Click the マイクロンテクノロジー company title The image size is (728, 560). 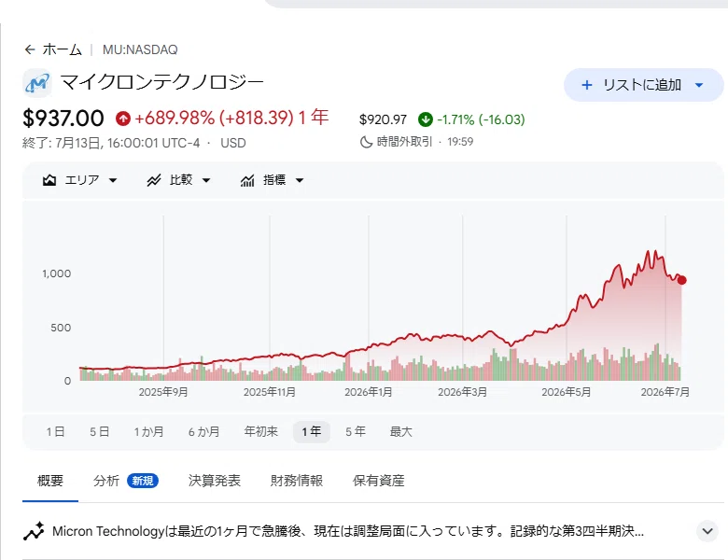(x=161, y=83)
